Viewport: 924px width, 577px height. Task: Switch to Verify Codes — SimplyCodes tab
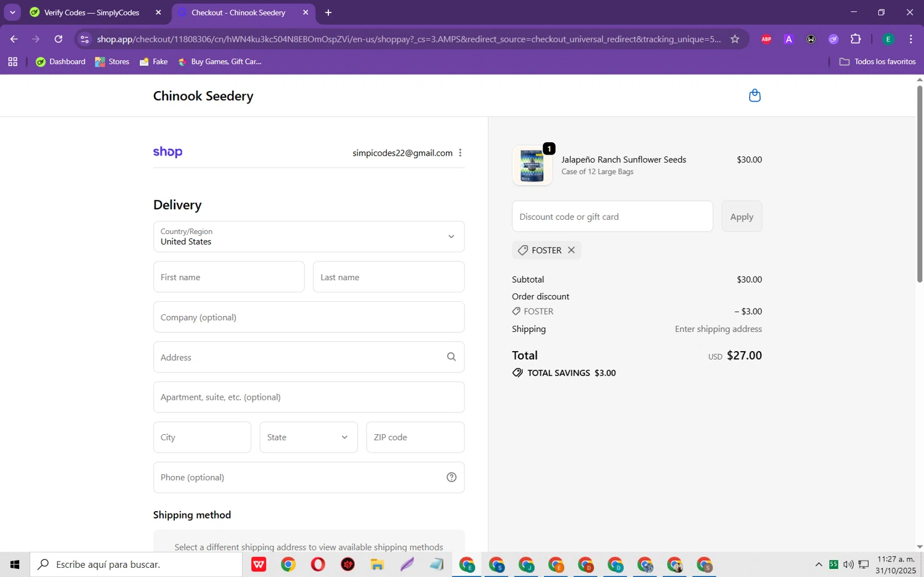pyautogui.click(x=92, y=12)
